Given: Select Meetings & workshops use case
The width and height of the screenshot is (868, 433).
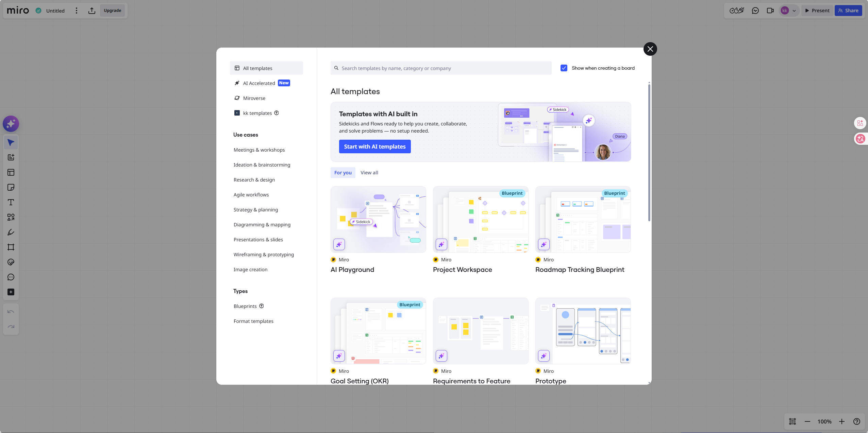Looking at the screenshot, I should [259, 150].
